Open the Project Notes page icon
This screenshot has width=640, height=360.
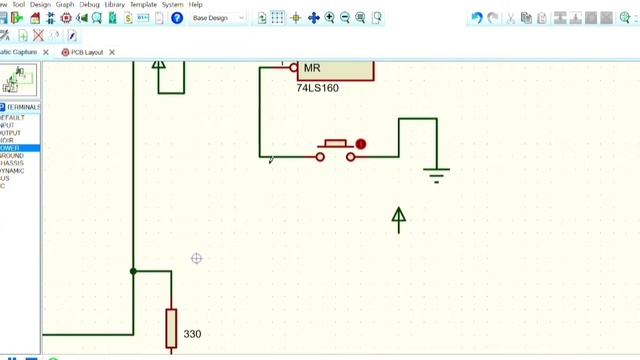(x=159, y=18)
